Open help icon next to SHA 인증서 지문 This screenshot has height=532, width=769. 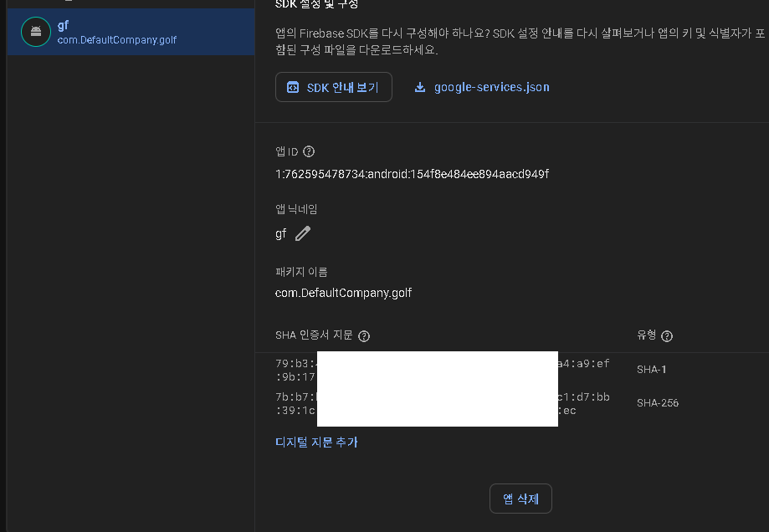[364, 336]
